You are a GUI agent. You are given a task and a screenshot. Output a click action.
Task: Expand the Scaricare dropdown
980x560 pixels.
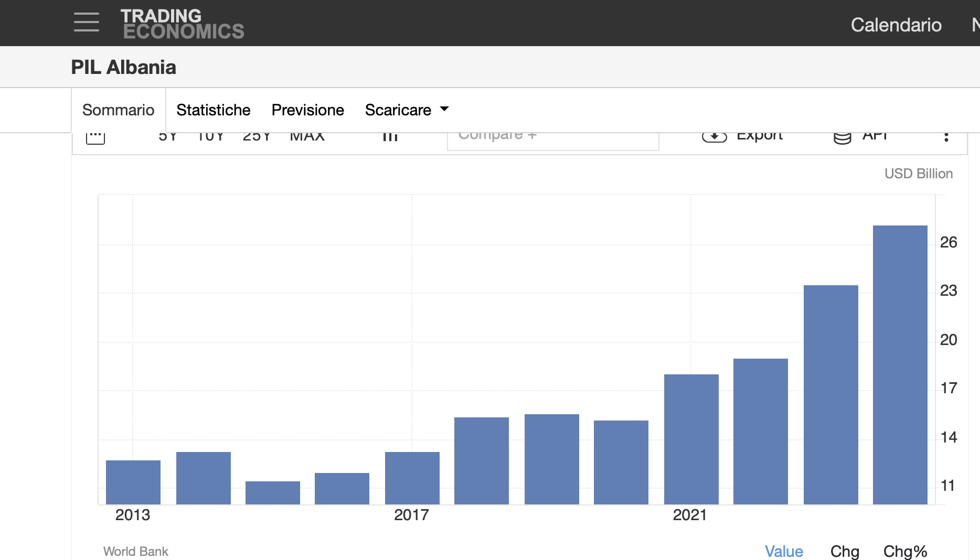(x=407, y=110)
